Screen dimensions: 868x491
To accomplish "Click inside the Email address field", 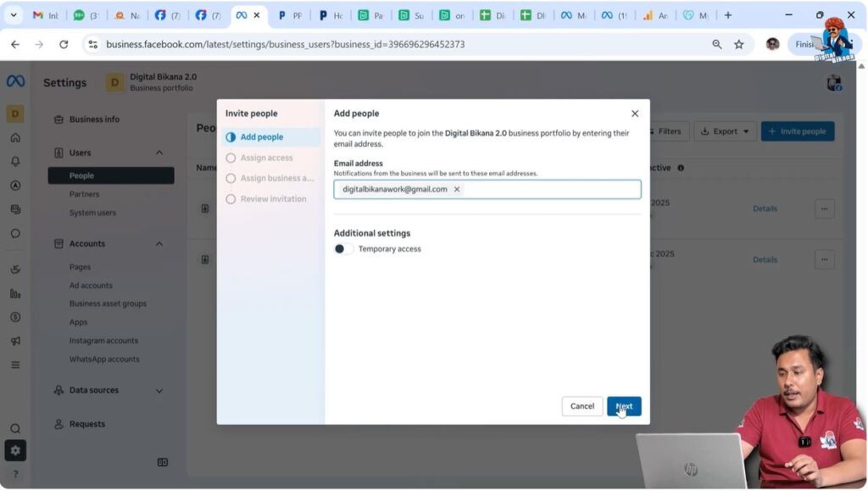I will point(487,189).
